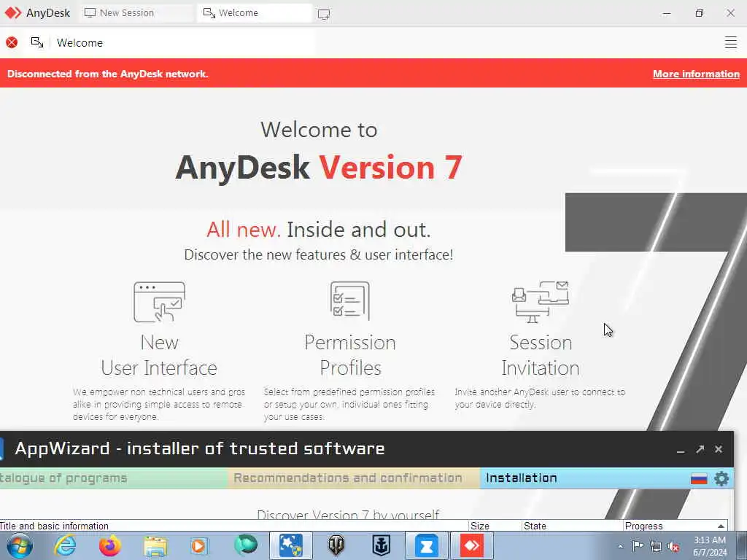Select the Welcome tab in AnyDesk

255,13
